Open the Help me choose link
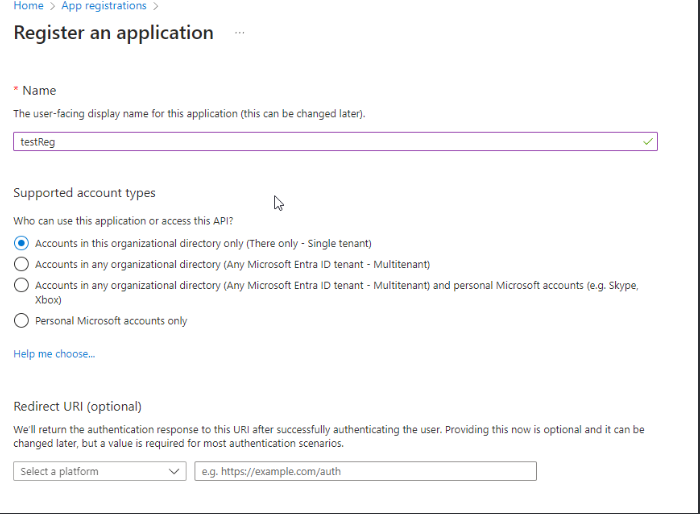The height and width of the screenshot is (514, 700). 54,354
